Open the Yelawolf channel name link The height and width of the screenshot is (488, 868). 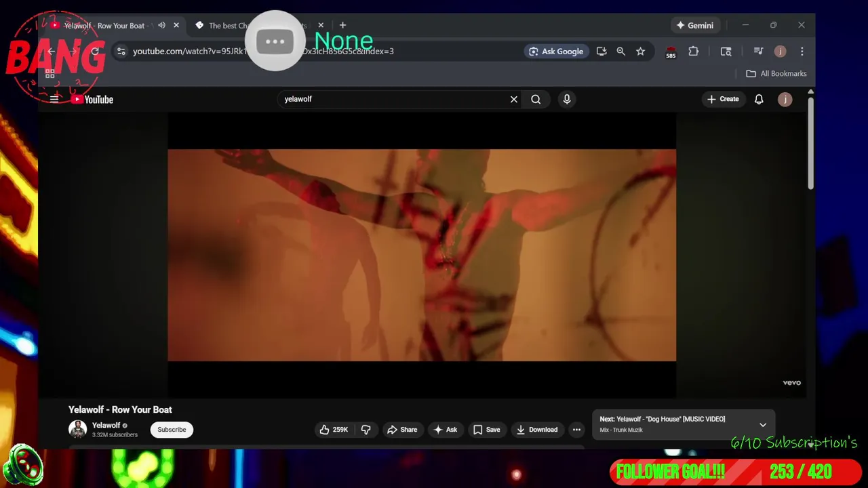(106, 426)
